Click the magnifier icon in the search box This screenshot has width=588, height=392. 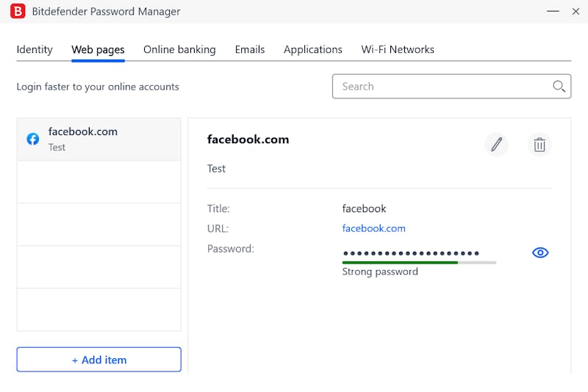click(559, 87)
